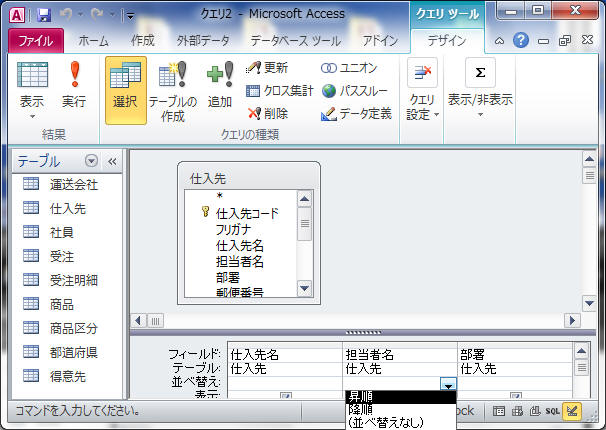Image resolution: width=606 pixels, height=430 pixels.
Task: Click the 更新 (Update) query icon
Action: pos(267,67)
